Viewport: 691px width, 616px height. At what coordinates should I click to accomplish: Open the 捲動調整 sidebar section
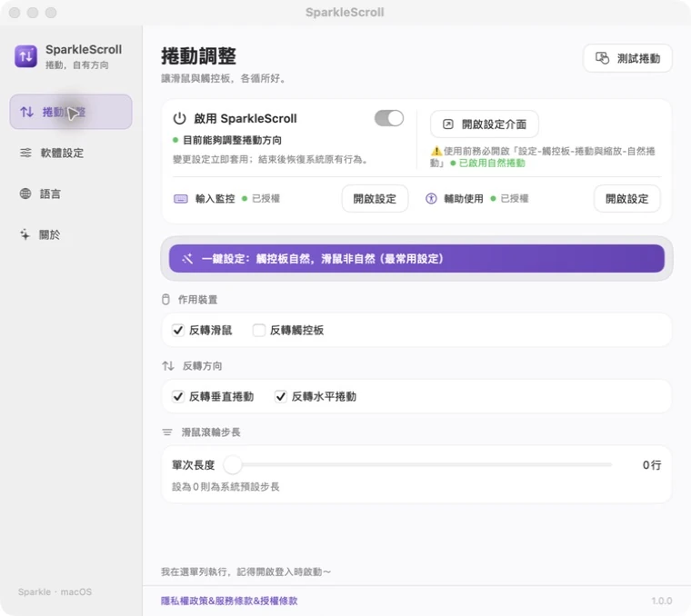coord(71,112)
